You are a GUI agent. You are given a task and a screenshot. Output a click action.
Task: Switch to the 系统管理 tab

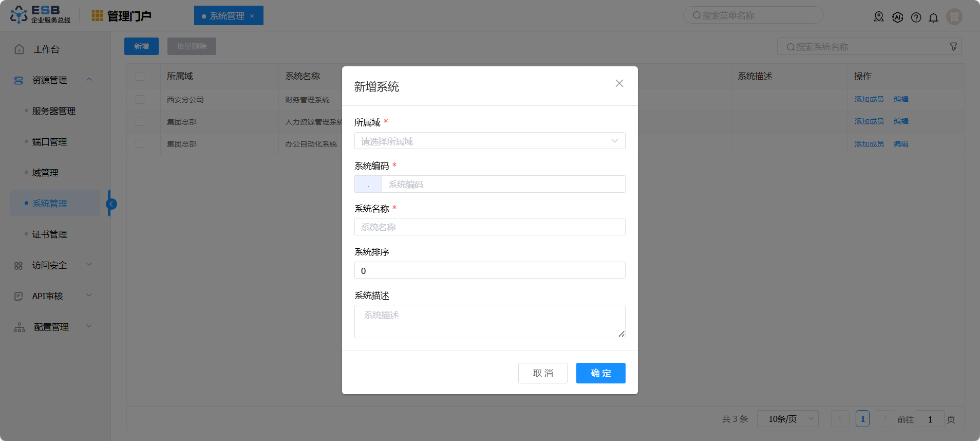(227, 16)
